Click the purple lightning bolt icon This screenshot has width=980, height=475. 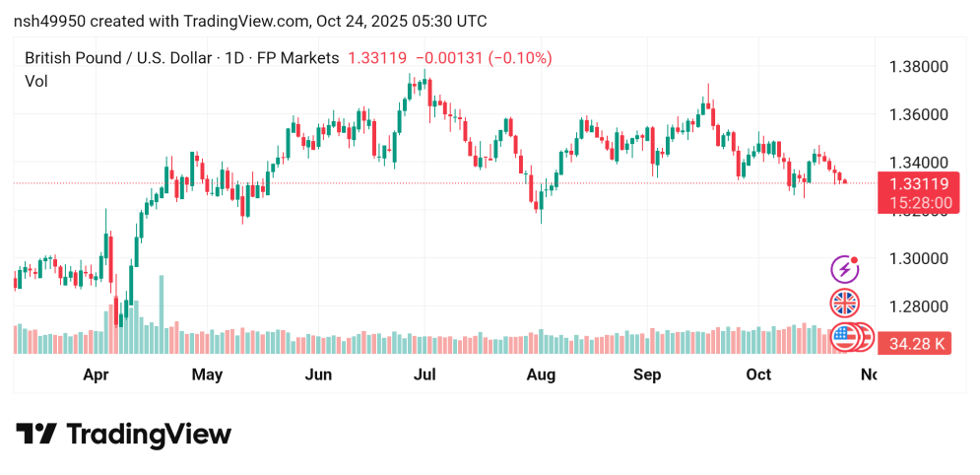coord(844,268)
